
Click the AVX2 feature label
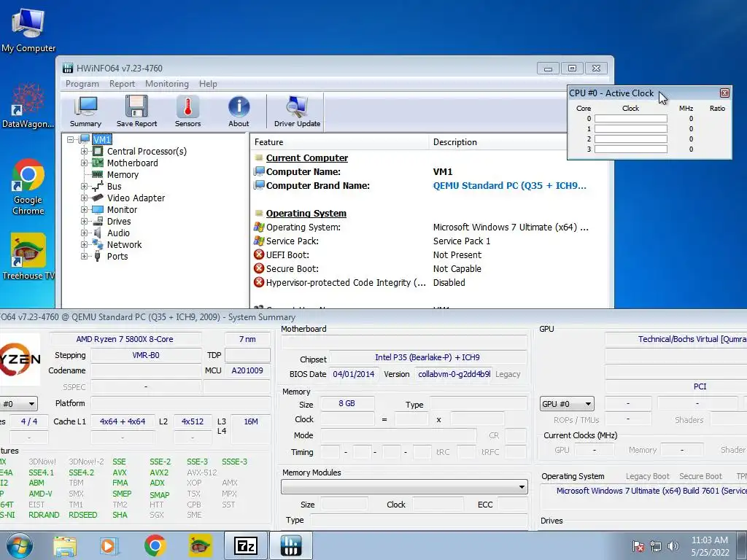click(x=159, y=472)
